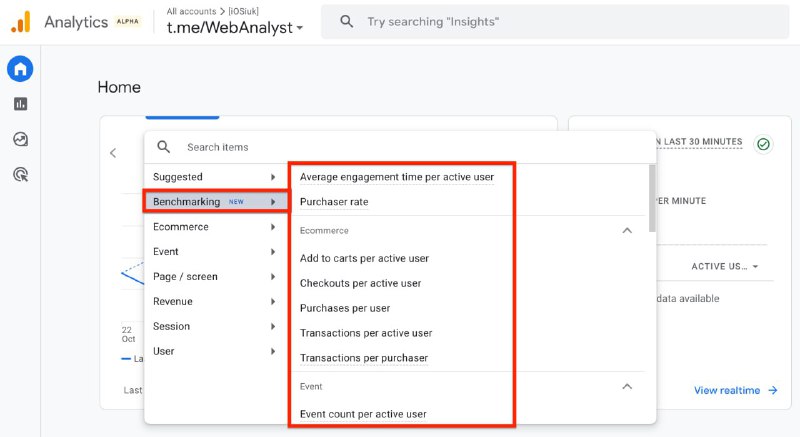800x437 pixels.
Task: Open the Explore icon in sidebar
Action: pos(20,139)
